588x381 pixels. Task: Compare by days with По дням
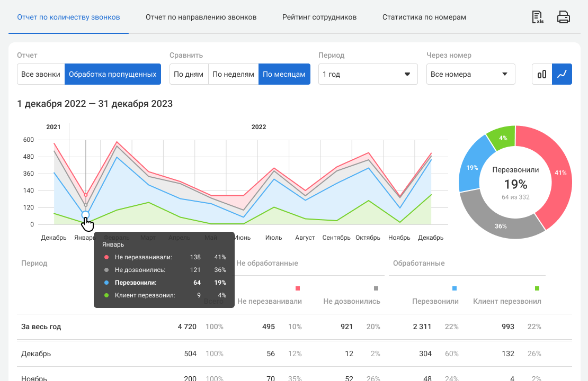(189, 75)
